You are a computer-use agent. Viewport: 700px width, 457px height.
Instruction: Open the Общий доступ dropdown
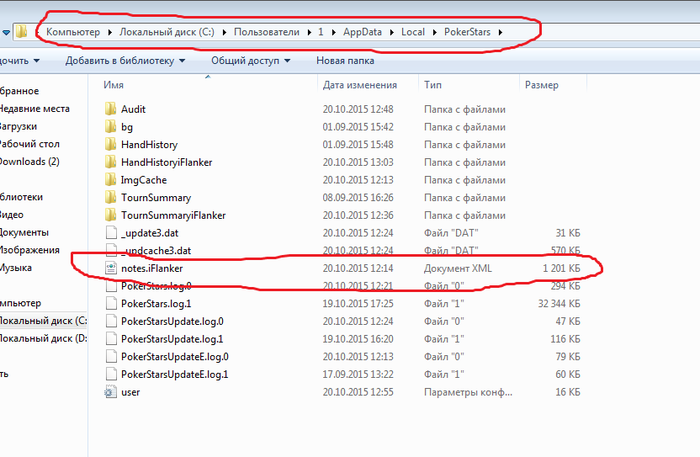pos(250,61)
